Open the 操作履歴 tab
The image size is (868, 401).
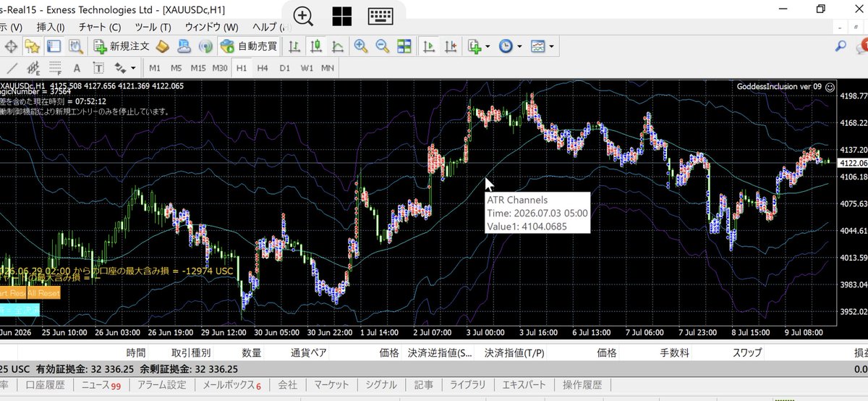click(582, 385)
